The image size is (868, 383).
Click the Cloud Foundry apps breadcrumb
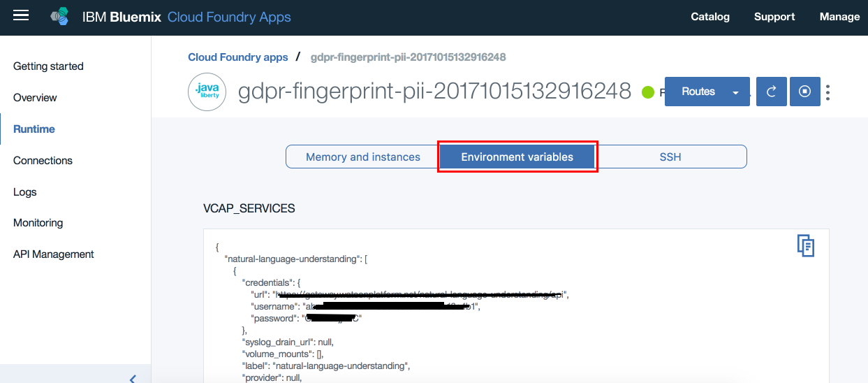238,57
